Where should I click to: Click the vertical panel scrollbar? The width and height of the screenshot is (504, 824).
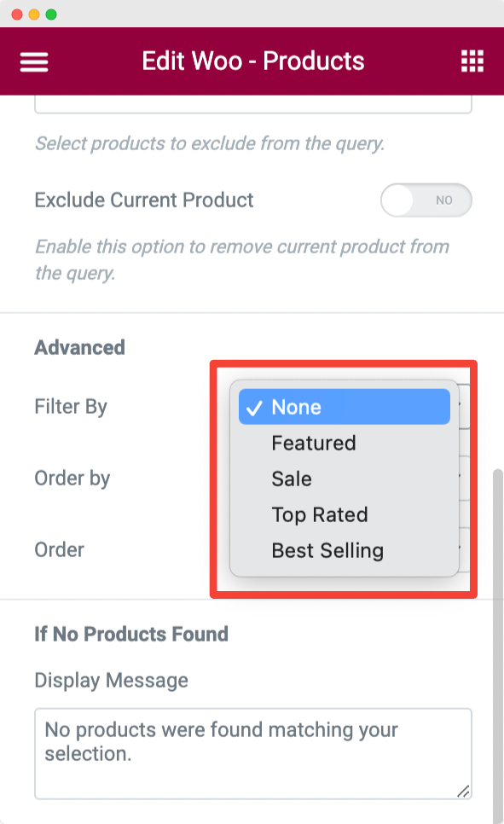coord(498,647)
